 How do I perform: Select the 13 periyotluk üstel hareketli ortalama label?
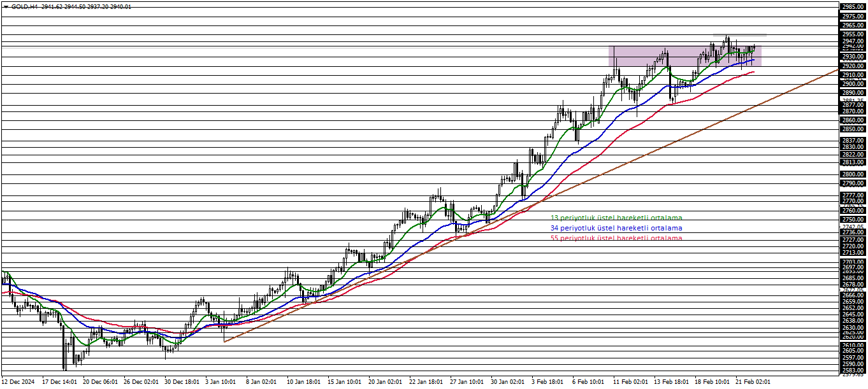[x=616, y=218]
